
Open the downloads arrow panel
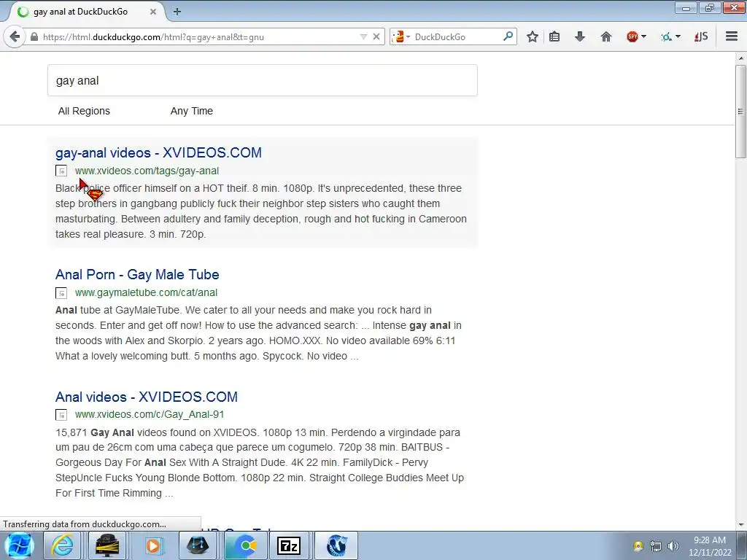pos(580,36)
